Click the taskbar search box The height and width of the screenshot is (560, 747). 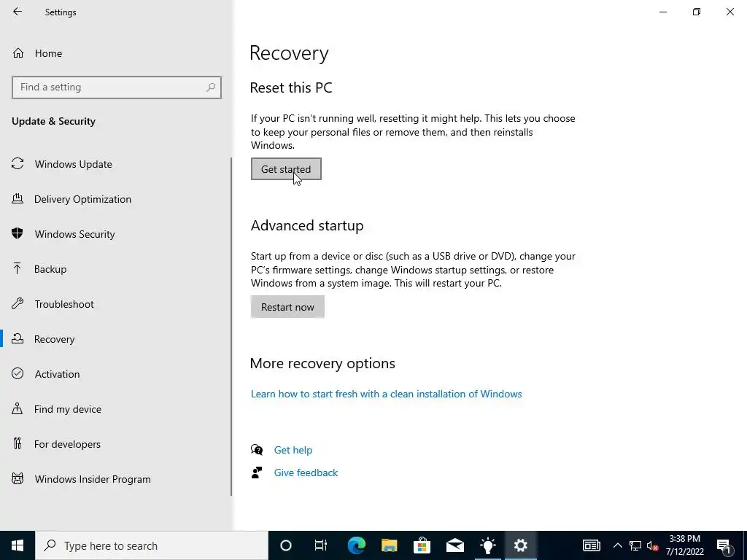152,545
